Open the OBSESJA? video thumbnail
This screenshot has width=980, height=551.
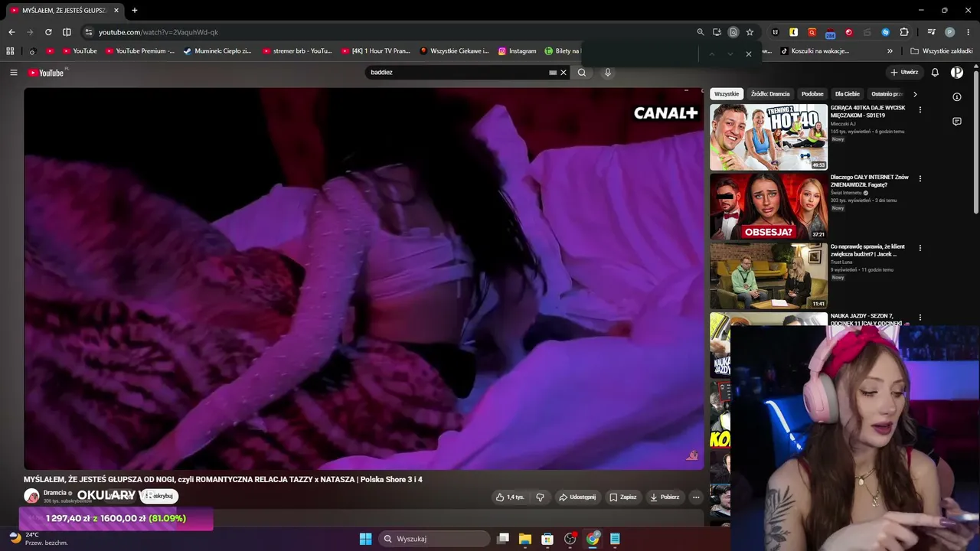tap(769, 207)
